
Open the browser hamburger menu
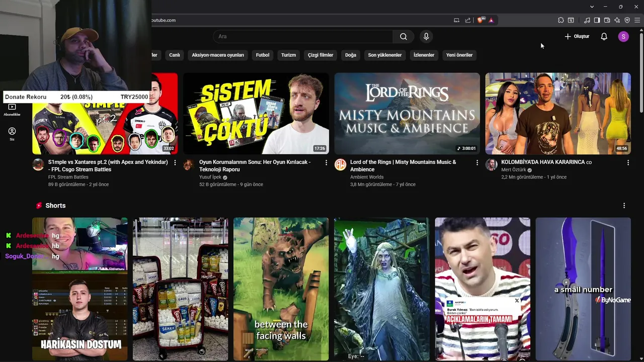click(637, 20)
